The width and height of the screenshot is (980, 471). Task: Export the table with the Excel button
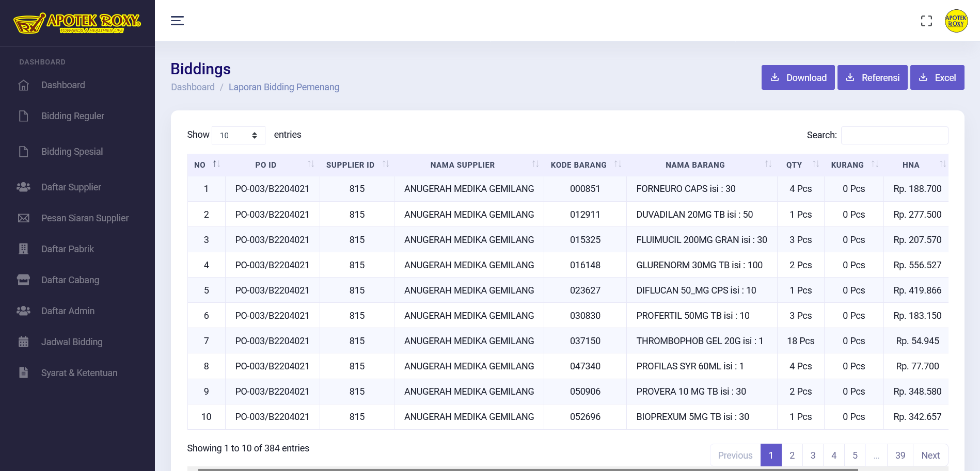(x=937, y=77)
